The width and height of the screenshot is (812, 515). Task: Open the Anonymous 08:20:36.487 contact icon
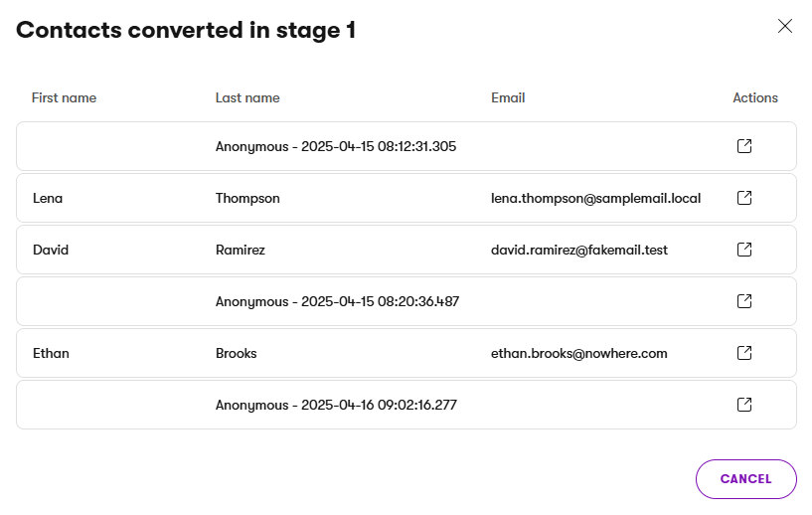click(x=743, y=301)
